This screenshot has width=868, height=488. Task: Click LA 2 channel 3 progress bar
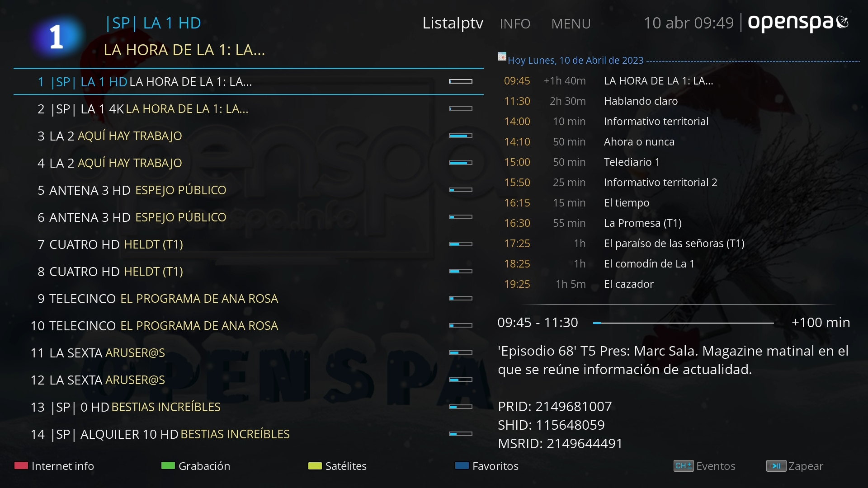[460, 136]
